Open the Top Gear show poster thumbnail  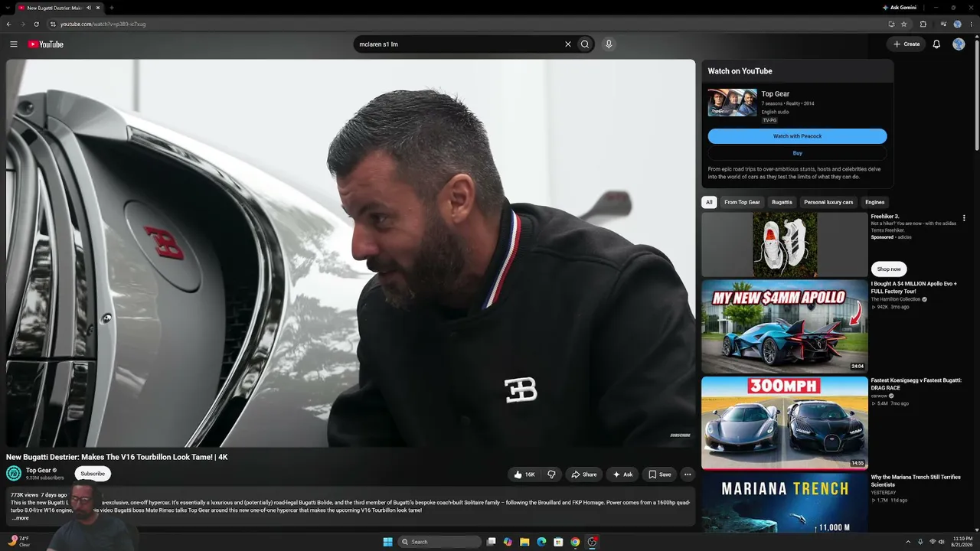click(733, 103)
